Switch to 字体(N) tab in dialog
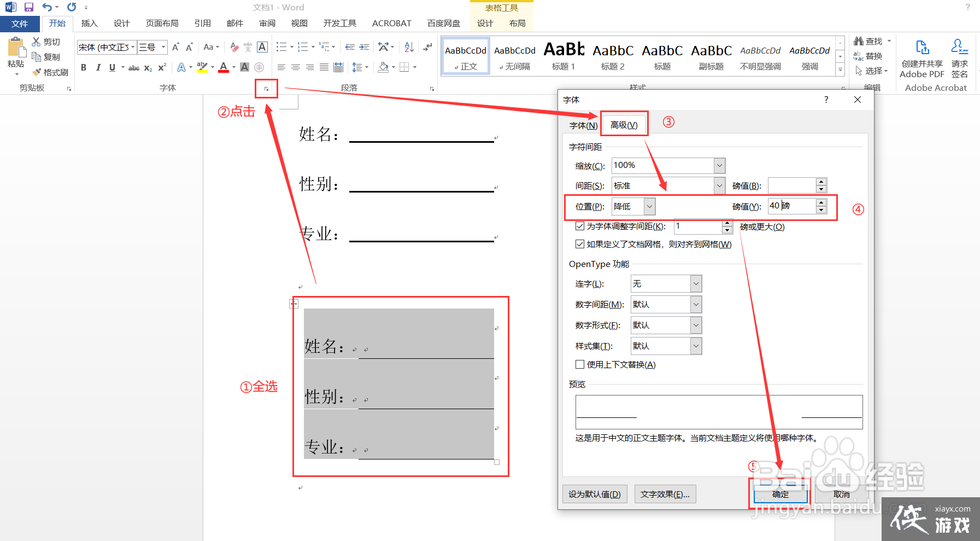 [583, 126]
